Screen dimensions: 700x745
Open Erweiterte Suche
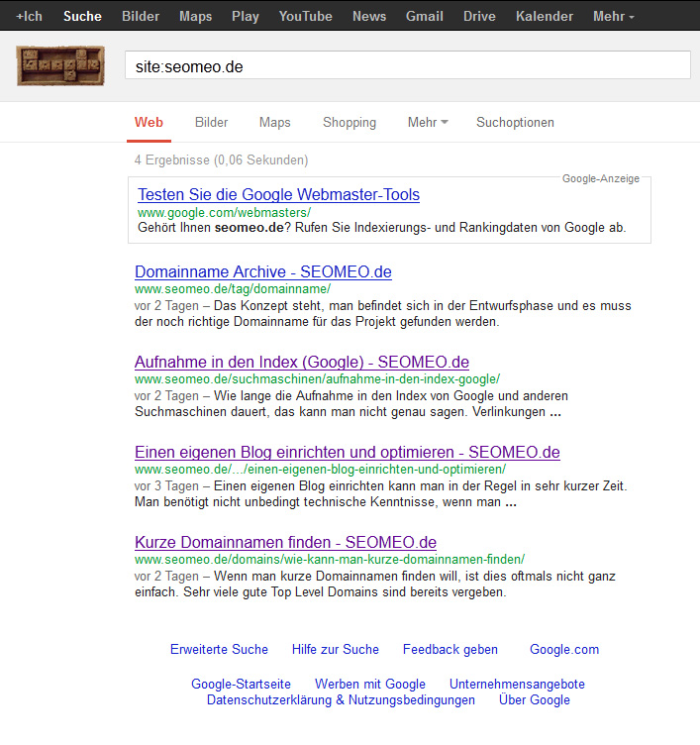point(219,650)
